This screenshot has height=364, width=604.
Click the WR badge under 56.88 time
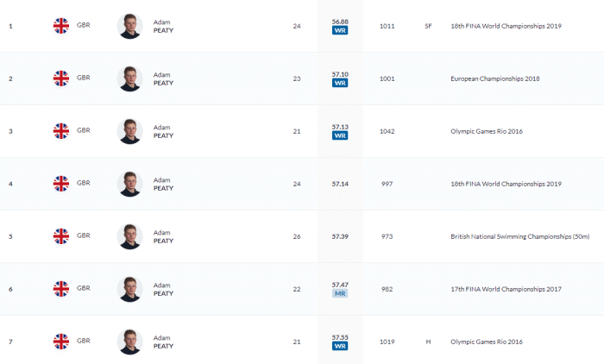pyautogui.click(x=340, y=30)
